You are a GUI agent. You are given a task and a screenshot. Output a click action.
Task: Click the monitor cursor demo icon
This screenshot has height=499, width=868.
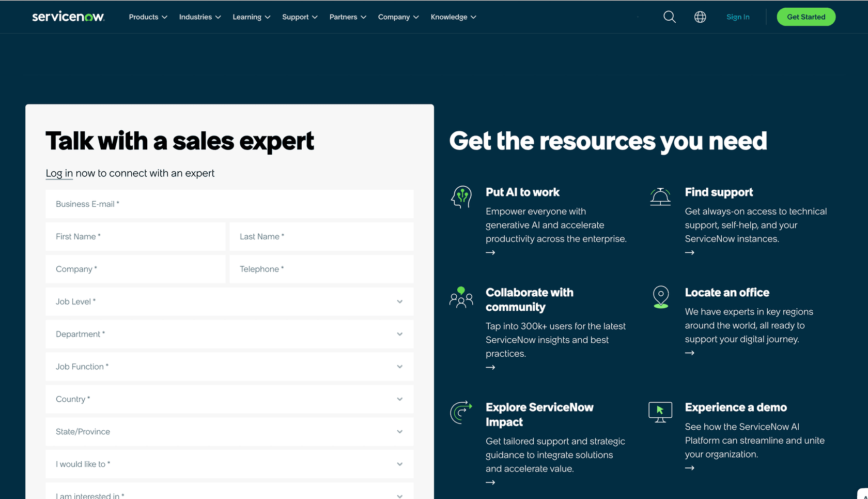tap(660, 412)
